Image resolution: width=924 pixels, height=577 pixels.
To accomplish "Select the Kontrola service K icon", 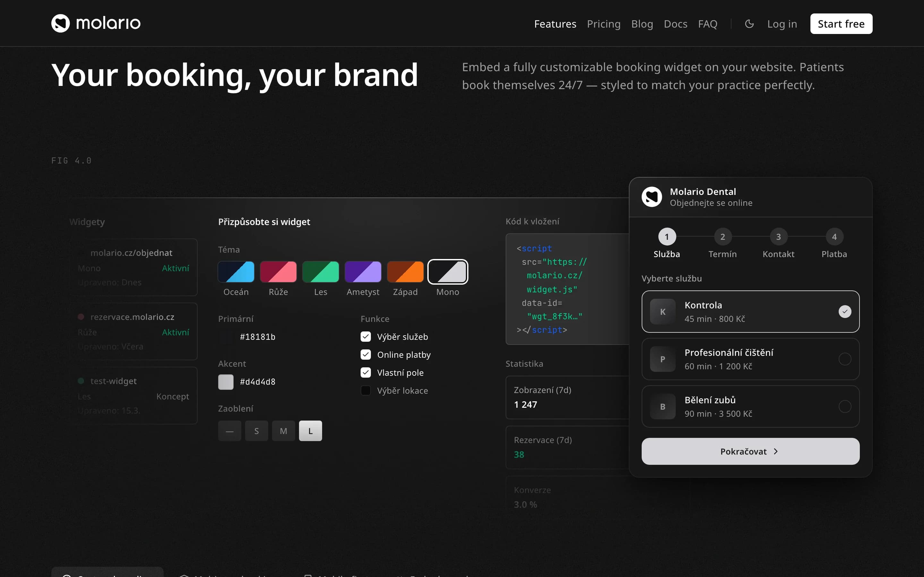I will (663, 312).
